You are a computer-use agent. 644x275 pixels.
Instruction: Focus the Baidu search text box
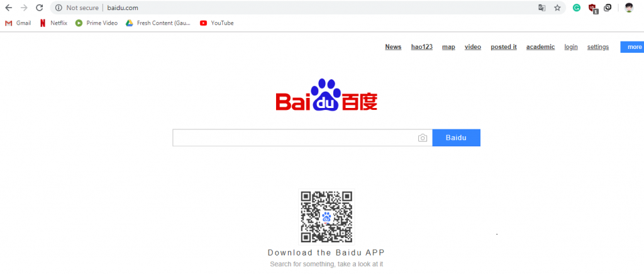click(303, 137)
